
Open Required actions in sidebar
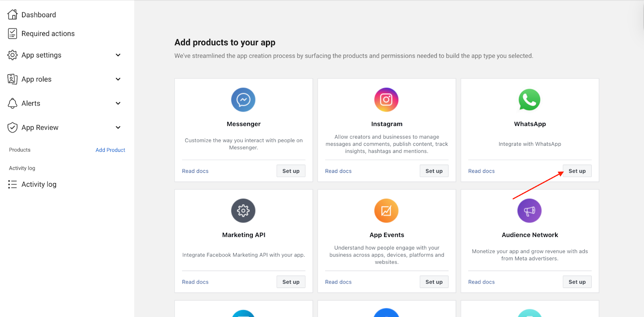click(48, 34)
